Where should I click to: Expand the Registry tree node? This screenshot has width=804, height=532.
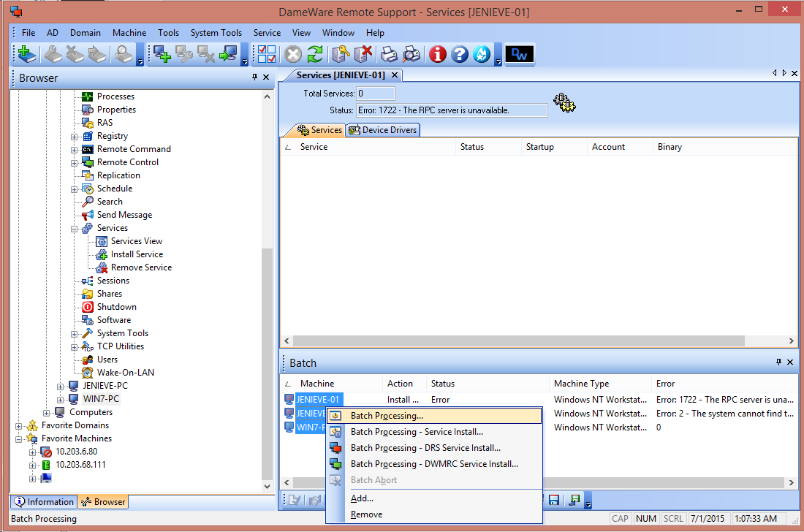pyautogui.click(x=75, y=136)
